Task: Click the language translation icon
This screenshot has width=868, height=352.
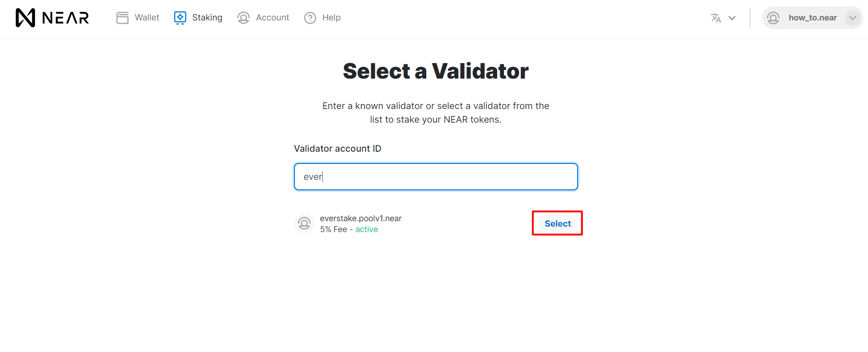Action: click(715, 18)
